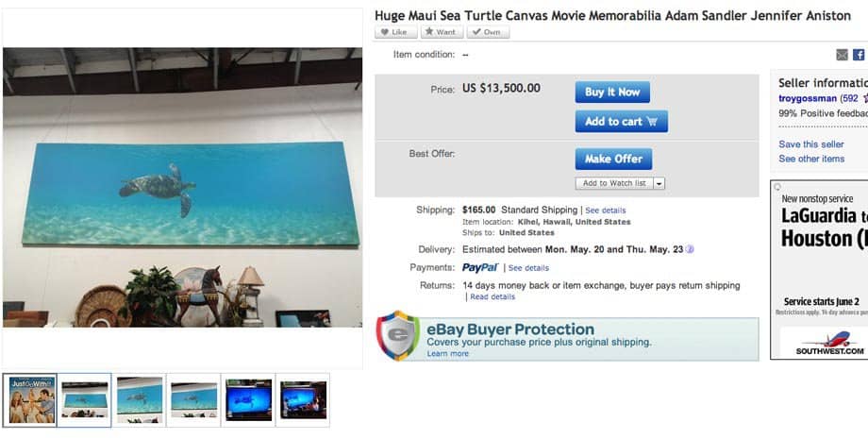Toggle the Want button with star
Image resolution: width=868 pixels, height=439 pixels.
442,32
